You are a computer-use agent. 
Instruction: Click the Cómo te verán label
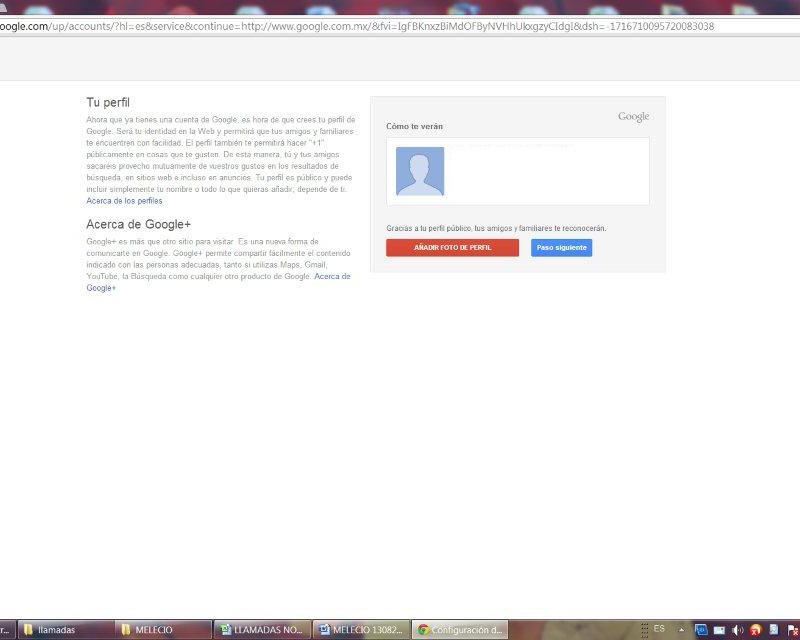coord(414,126)
